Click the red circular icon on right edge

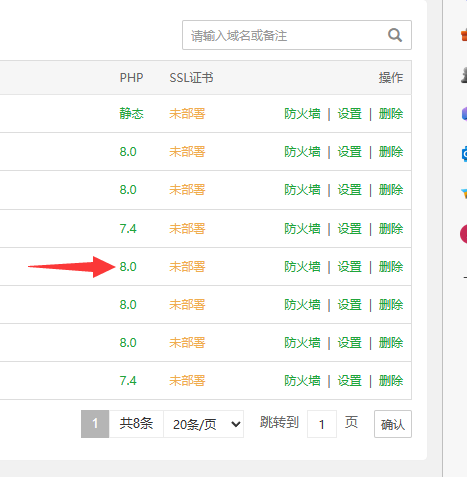click(463, 234)
